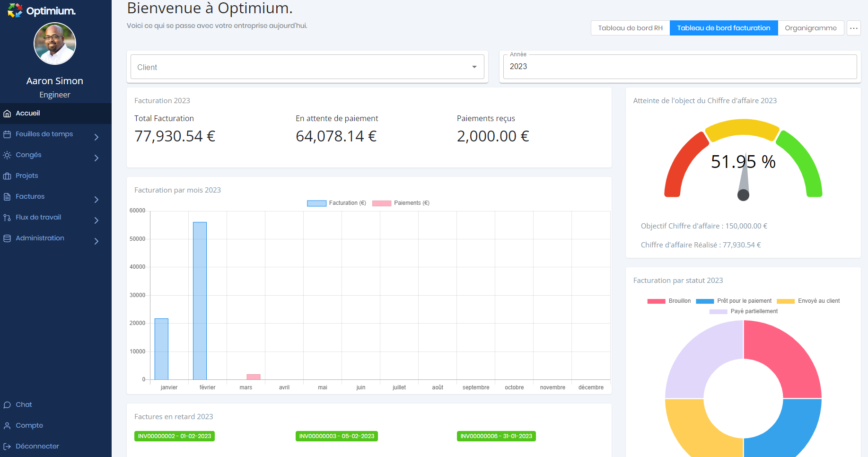This screenshot has height=457, width=868.
Task: Open overdue invoice INV00000002
Action: (175, 436)
